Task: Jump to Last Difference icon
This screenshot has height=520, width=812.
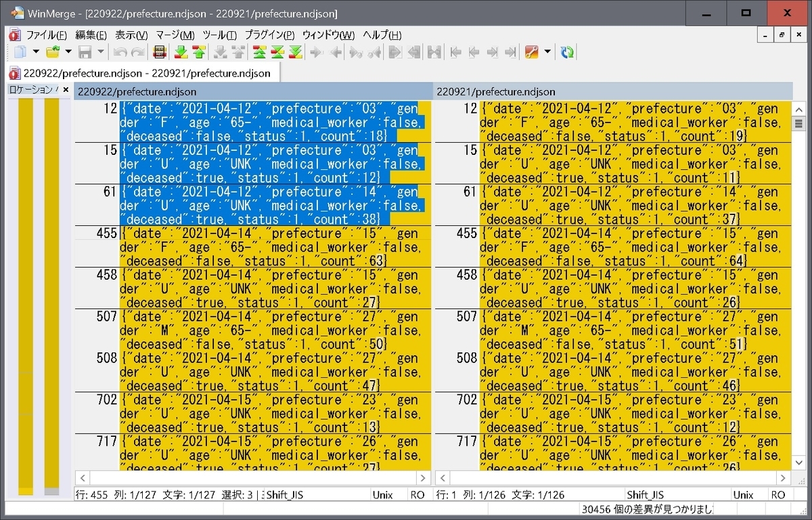Action: click(x=296, y=52)
